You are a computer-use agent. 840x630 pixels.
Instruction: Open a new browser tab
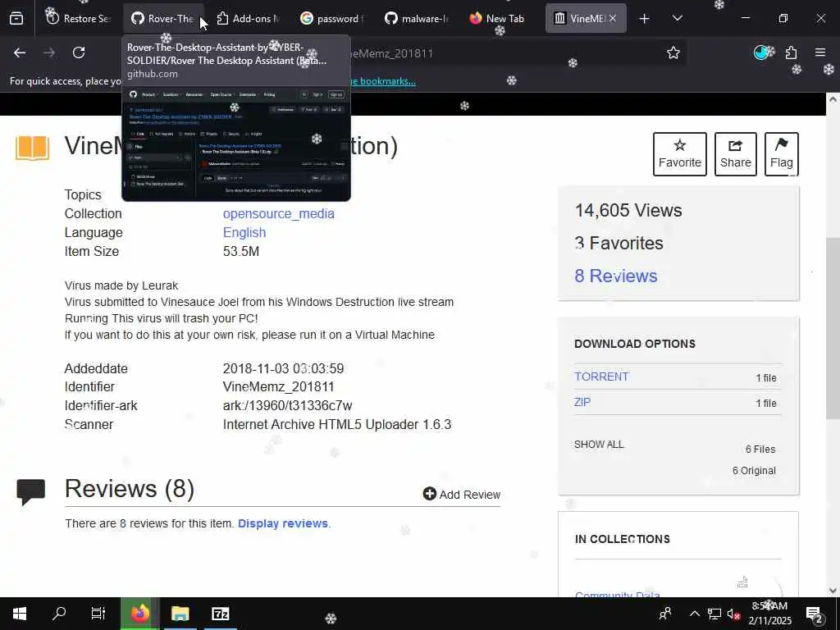point(645,19)
